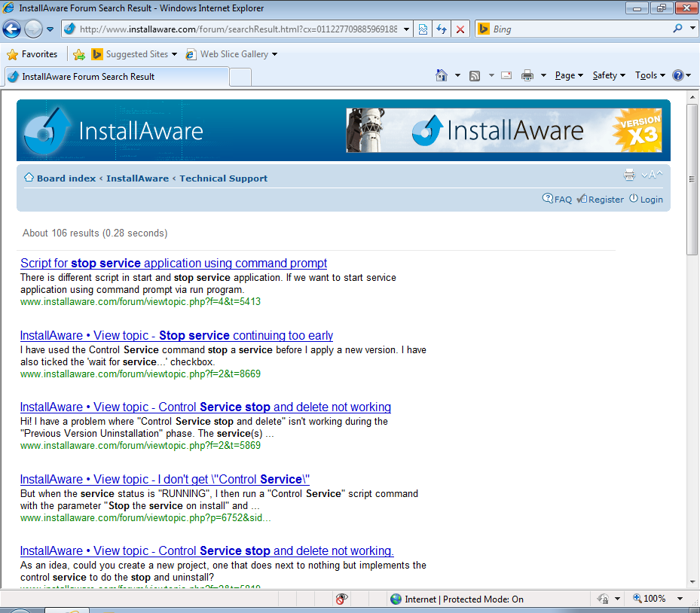This screenshot has height=613, width=700.
Task: Click the browser Forward arrow button
Action: point(33,29)
